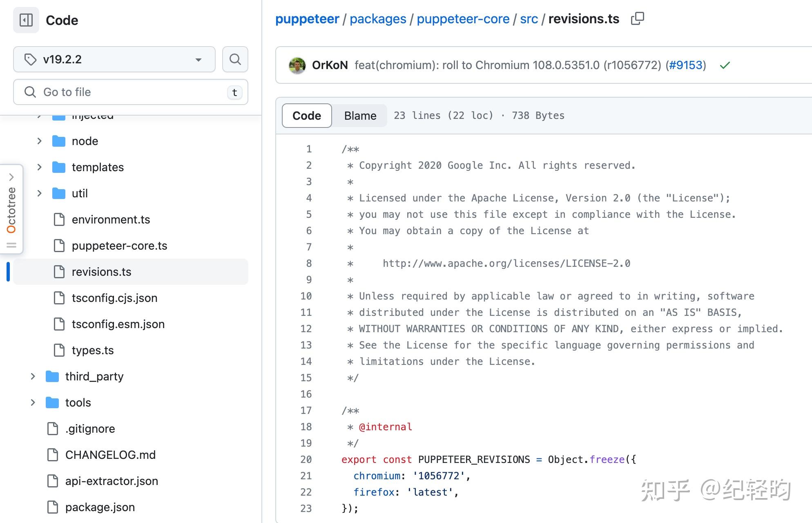Open the Octotree side tab
812x523 pixels.
(11, 209)
